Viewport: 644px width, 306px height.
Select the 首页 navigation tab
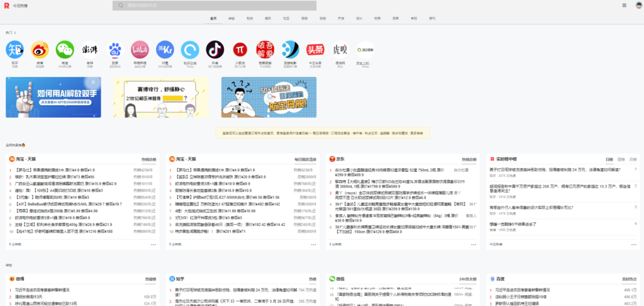[x=213, y=18]
